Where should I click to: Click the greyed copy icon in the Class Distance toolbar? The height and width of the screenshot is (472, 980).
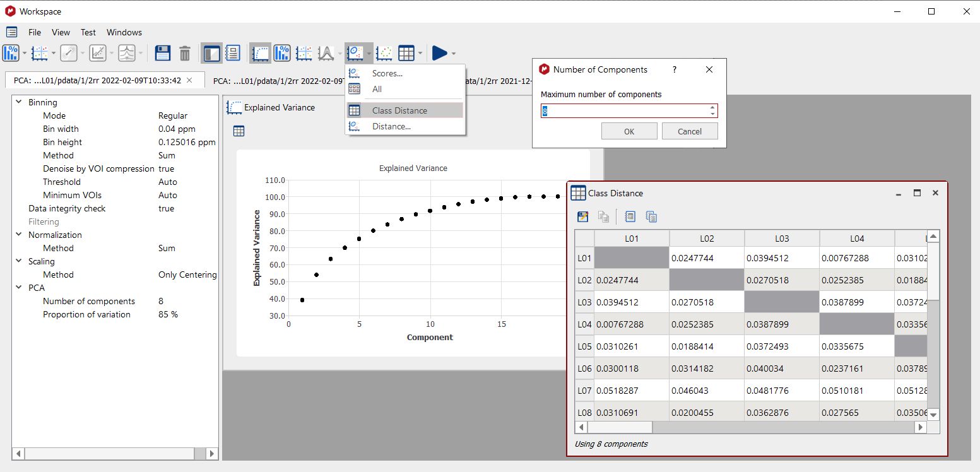(x=604, y=216)
